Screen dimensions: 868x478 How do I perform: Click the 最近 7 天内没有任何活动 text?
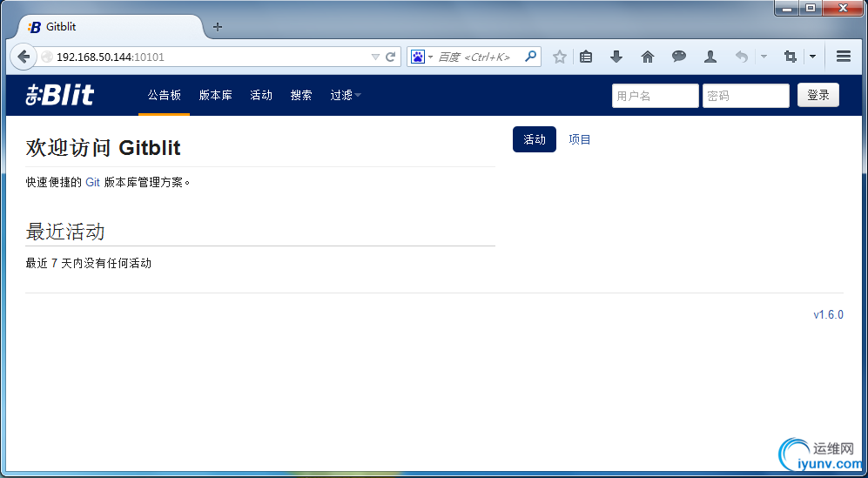89,263
